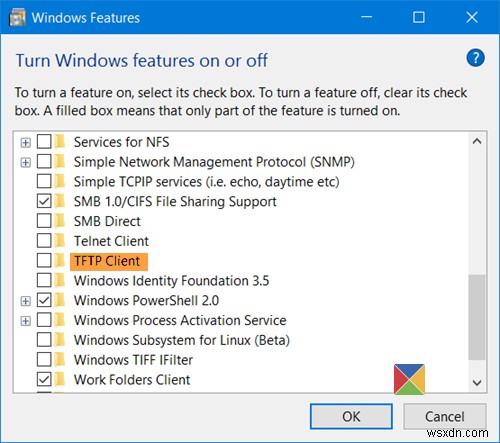Viewport: 500px width, 443px height.
Task: Maximize the Windows Features window
Action: 419,17
